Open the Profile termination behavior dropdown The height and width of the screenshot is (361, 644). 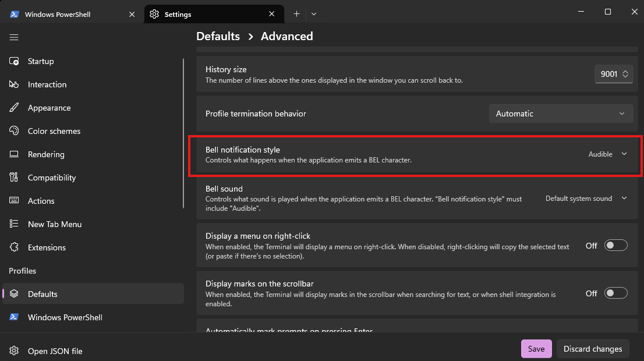coord(561,114)
